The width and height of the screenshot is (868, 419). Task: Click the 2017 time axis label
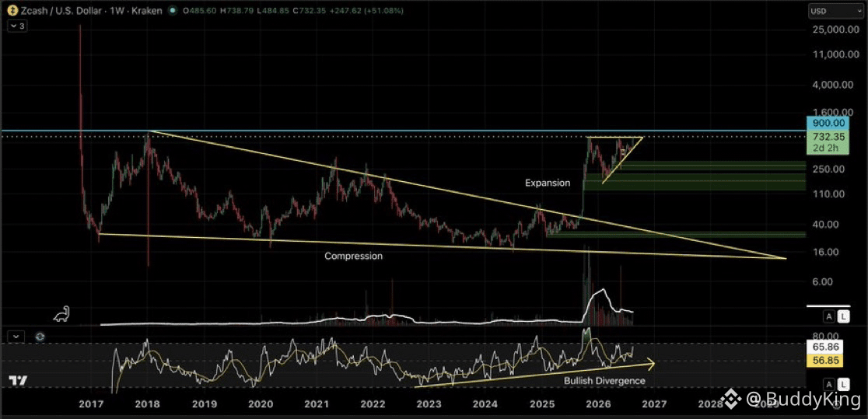tap(91, 404)
